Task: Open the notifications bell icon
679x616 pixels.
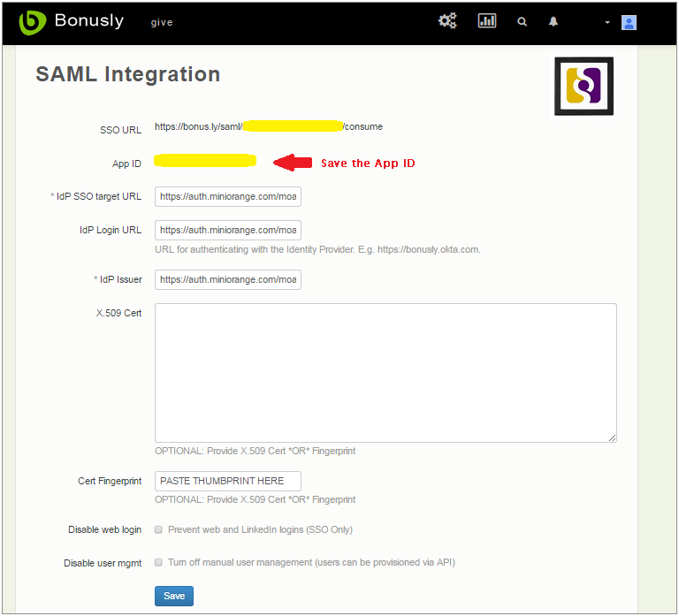Action: pyautogui.click(x=553, y=21)
